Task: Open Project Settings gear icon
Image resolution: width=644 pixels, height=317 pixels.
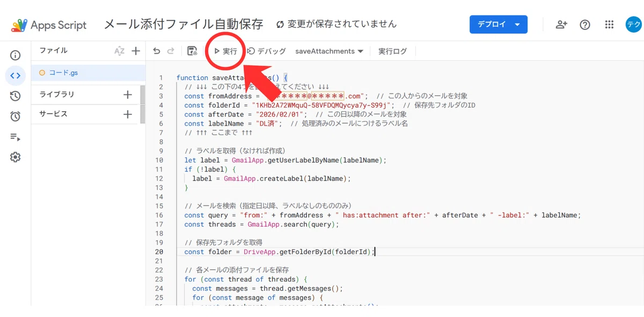Action: 15,157
